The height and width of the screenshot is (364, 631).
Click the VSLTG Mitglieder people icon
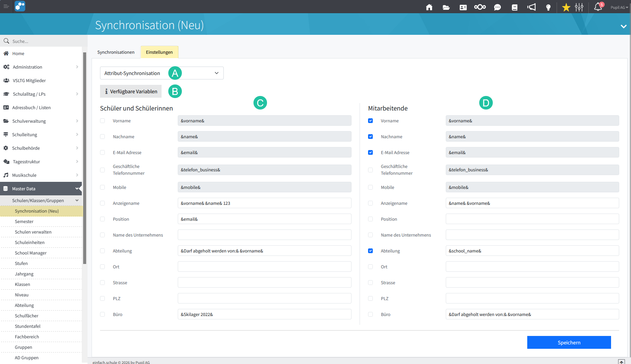pos(6,80)
